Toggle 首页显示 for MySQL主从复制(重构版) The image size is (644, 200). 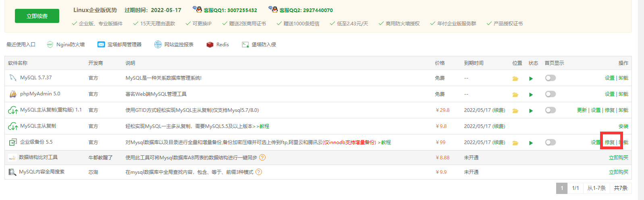[551, 110]
